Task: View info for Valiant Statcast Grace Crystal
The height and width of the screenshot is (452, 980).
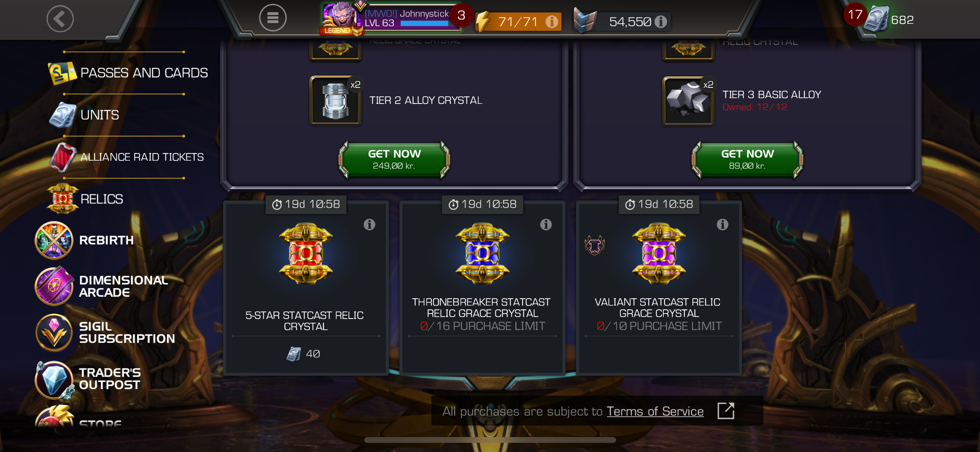Action: [x=722, y=225]
